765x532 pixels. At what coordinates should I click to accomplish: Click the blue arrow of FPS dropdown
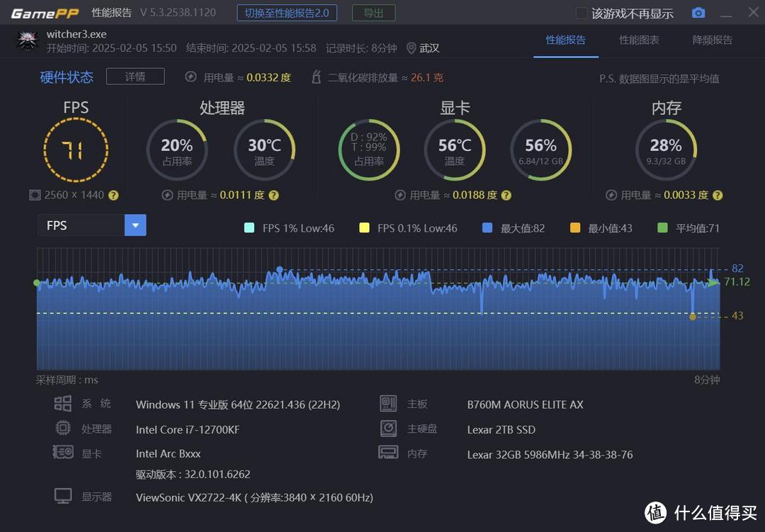[135, 225]
